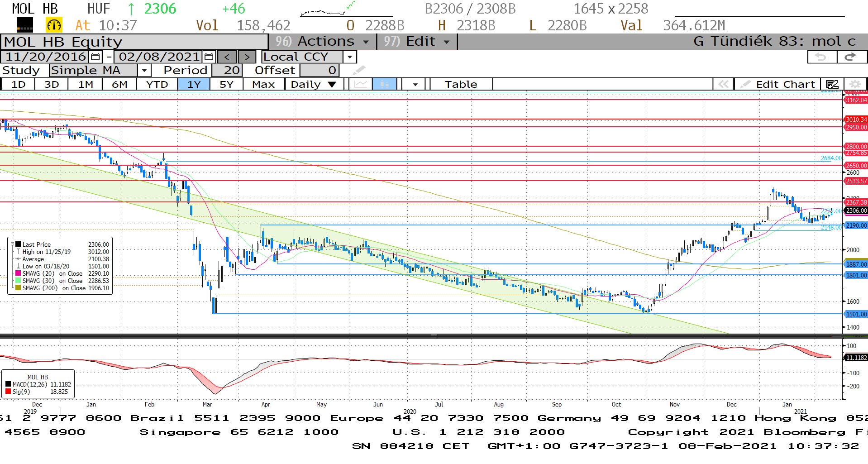The image size is (868, 464).
Task: Select the 6M range tab
Action: tap(119, 84)
